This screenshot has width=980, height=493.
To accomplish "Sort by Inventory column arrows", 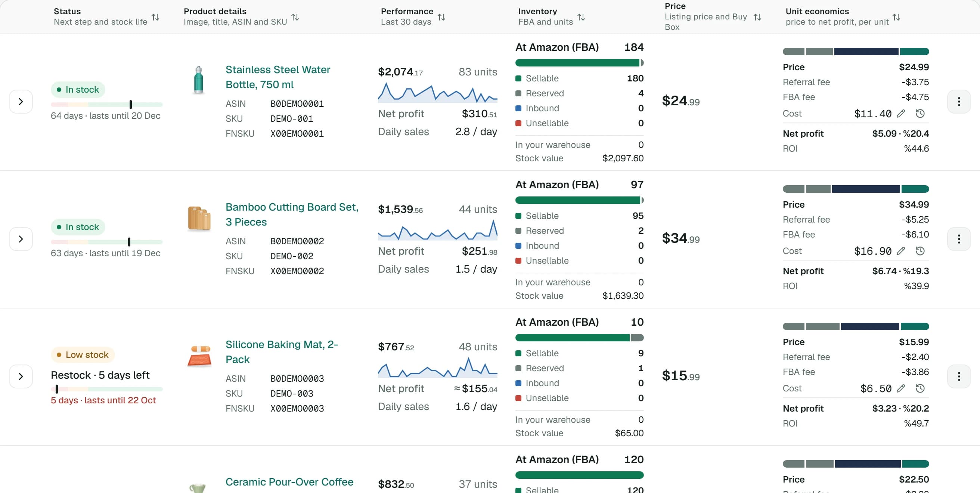I will tap(581, 17).
